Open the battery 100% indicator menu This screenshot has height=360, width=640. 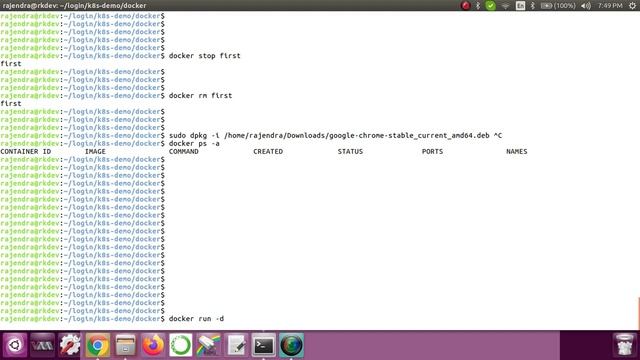click(558, 5)
